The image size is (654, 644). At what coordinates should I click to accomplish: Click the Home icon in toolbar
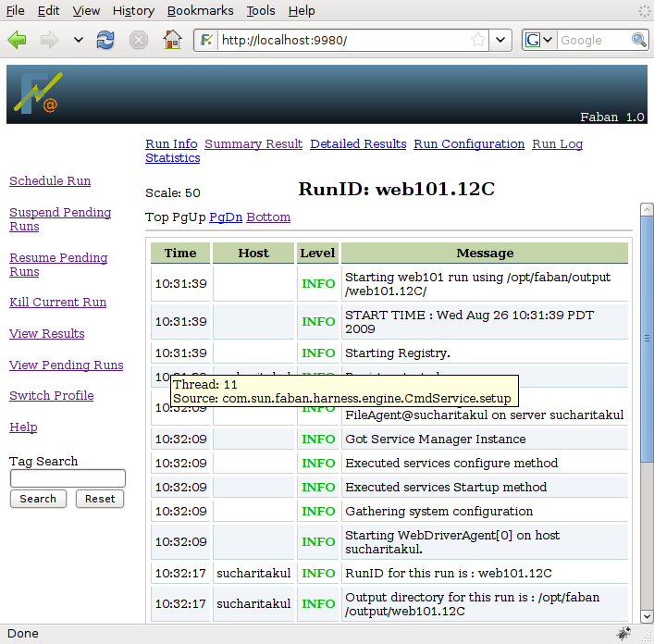coord(172,40)
